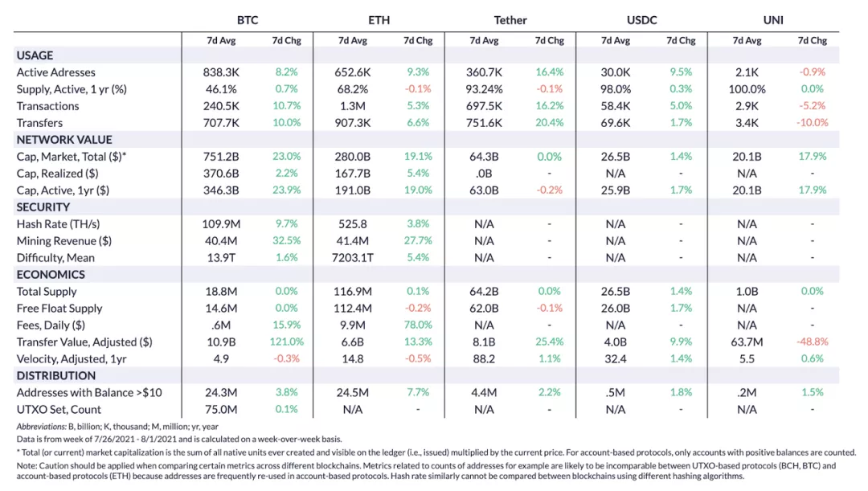Select the ETH column header
The image size is (868, 491).
pyautogui.click(x=379, y=20)
